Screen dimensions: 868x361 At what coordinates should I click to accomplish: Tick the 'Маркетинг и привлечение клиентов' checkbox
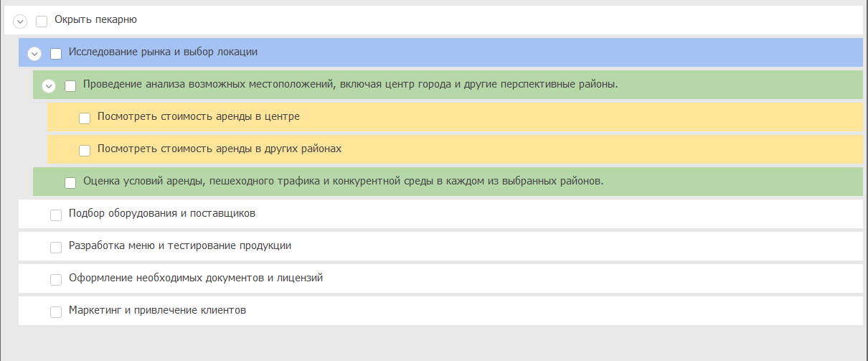pyautogui.click(x=56, y=311)
